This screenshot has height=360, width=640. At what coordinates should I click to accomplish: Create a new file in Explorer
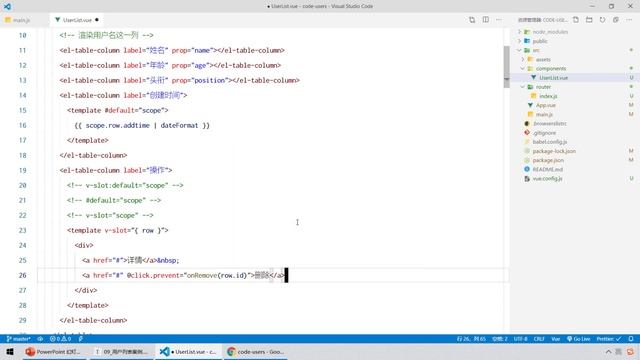coord(576,20)
